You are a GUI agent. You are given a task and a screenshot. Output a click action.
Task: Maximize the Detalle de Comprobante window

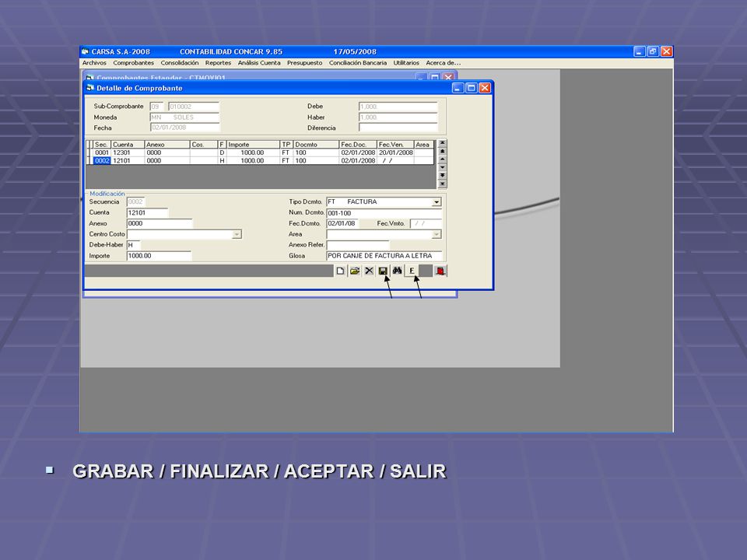[x=472, y=88]
